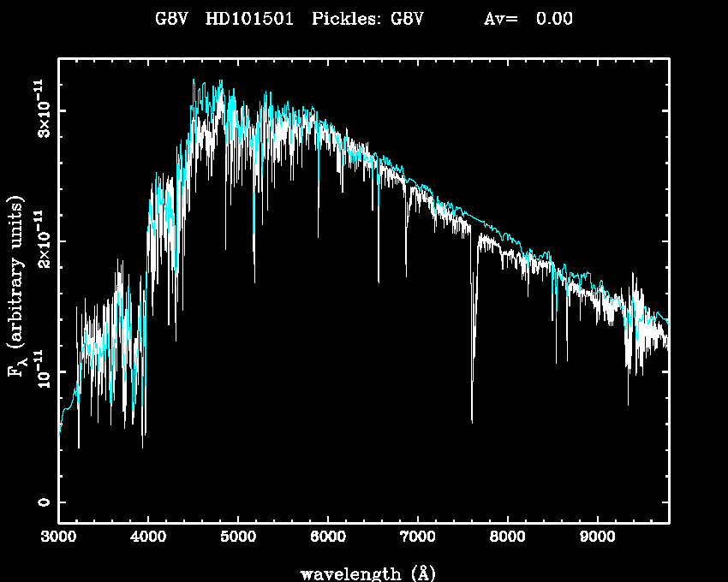This screenshot has height=582, width=728.
Task: Click the bottom of the narrow absorption line near 6563 Å
Action: click(378, 281)
